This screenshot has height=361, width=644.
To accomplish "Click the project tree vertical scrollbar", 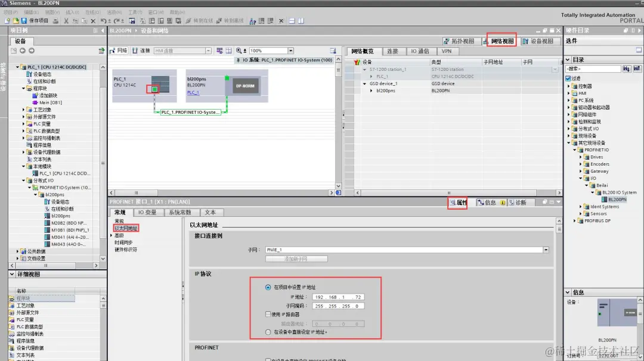I will click(x=103, y=163).
